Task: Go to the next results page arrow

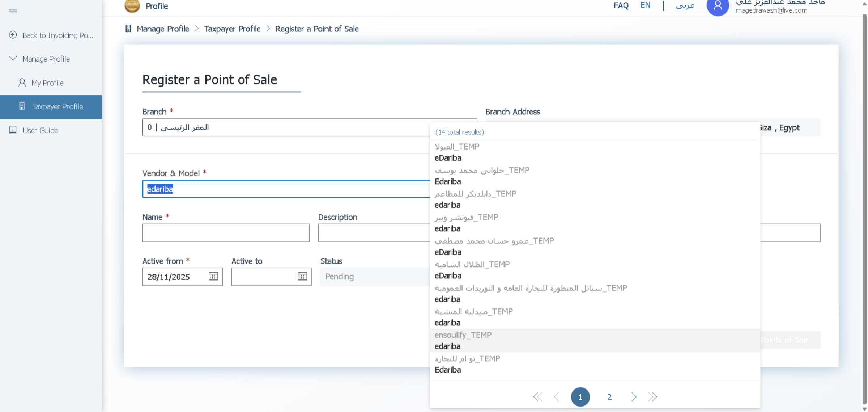Action: pyautogui.click(x=634, y=397)
